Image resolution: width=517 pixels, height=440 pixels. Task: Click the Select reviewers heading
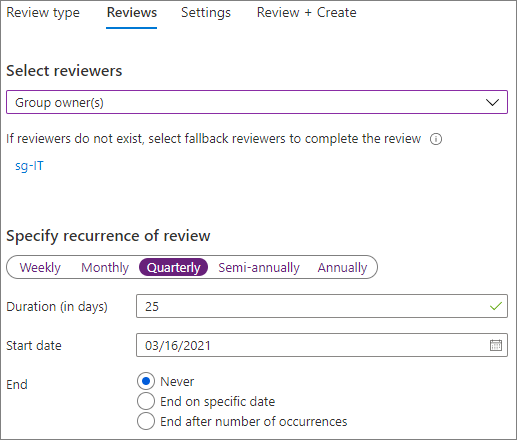click(64, 71)
